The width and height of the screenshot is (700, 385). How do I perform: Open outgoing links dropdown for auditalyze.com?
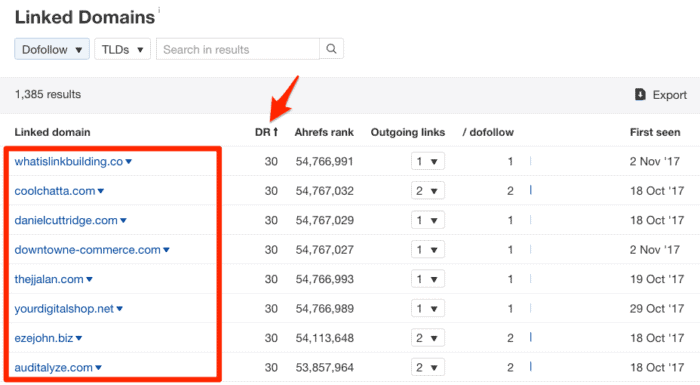coord(428,368)
